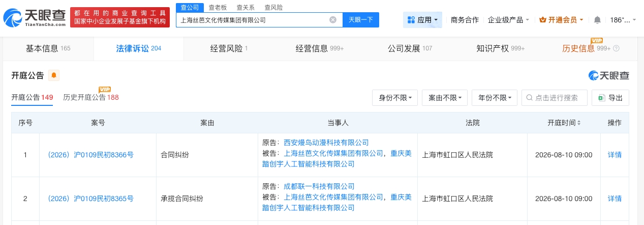Clear the search box with the X icon
This screenshot has width=644, height=225.
tap(333, 20)
